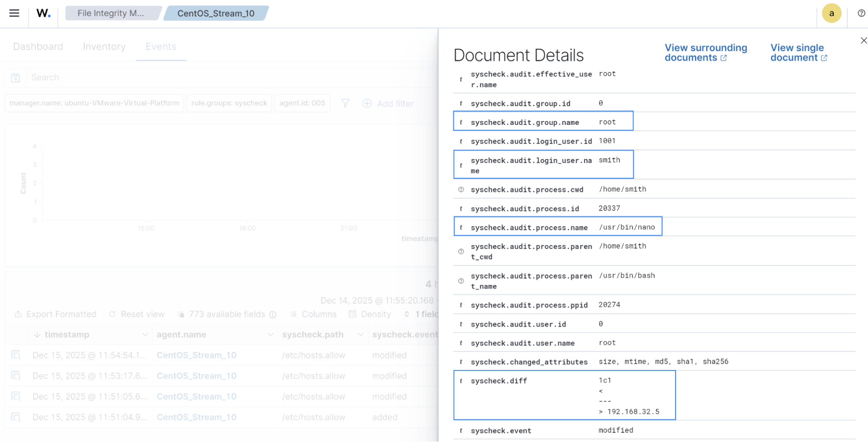The image size is (868, 442).
Task: Open agent.name column header dropdown
Action: [270, 334]
